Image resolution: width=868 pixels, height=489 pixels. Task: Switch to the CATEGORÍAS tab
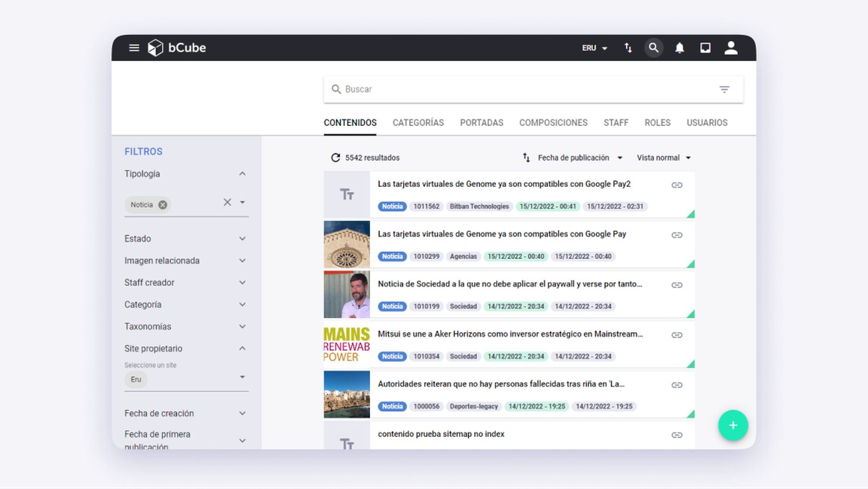(x=418, y=123)
